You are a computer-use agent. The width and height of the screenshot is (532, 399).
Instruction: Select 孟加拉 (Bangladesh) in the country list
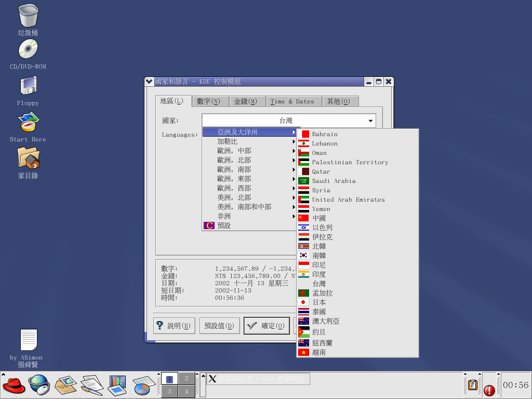357,293
